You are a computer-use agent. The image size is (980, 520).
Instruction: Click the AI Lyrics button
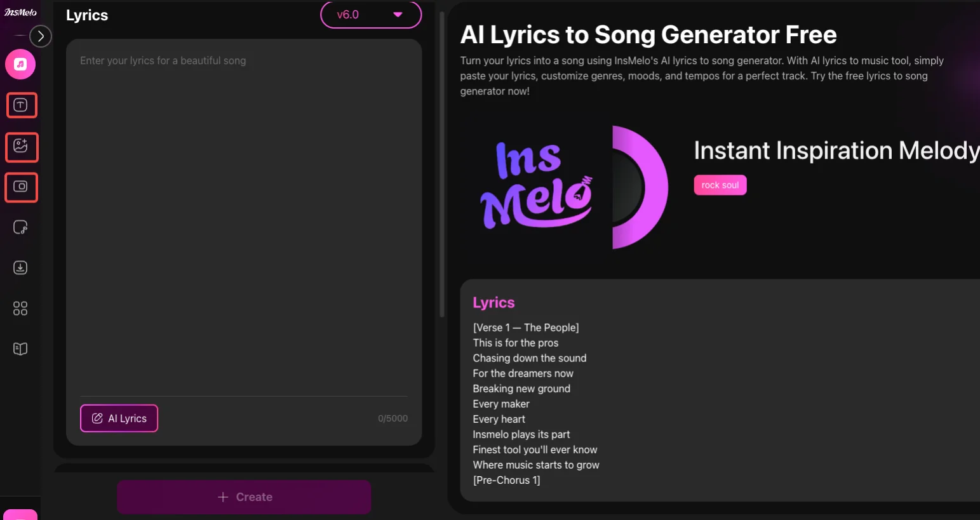tap(119, 418)
